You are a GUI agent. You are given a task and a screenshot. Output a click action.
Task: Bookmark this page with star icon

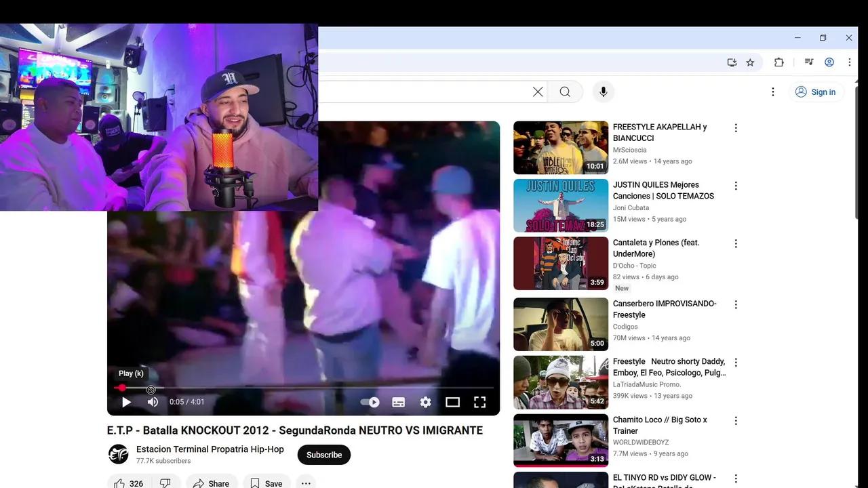750,62
